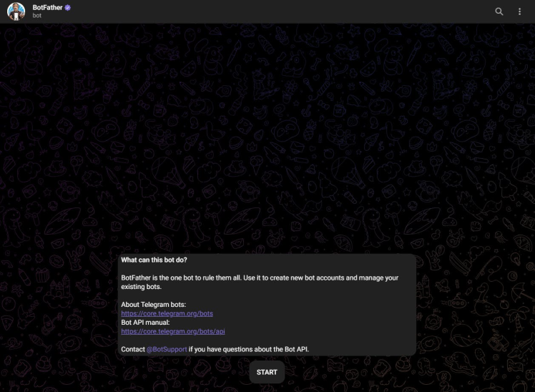The width and height of the screenshot is (535, 392).
Task: Click an empty area of the chat header bar
Action: (x=273, y=11)
